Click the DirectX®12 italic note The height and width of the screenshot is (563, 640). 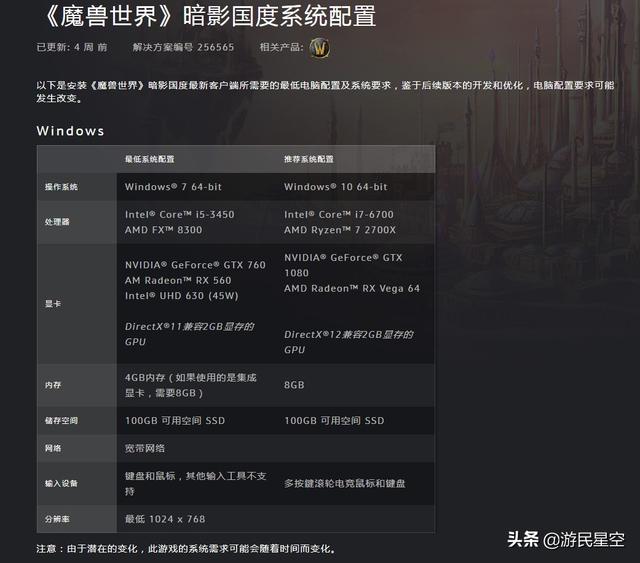[x=349, y=342]
